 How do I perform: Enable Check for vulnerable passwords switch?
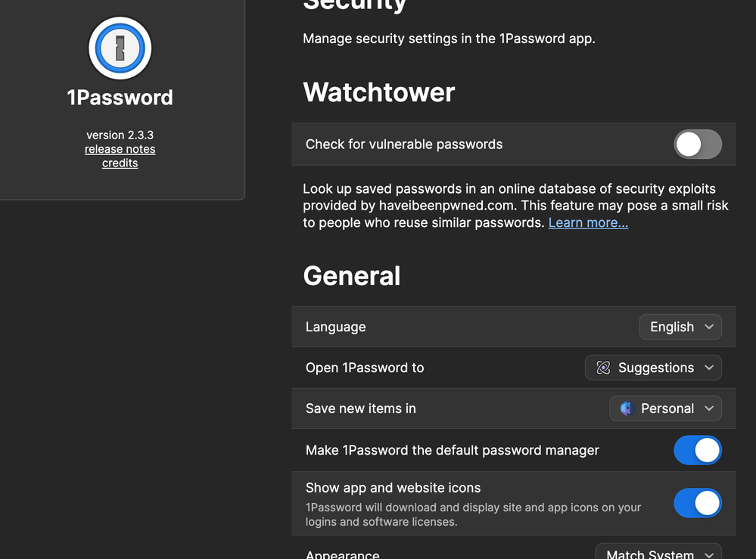[x=698, y=144]
